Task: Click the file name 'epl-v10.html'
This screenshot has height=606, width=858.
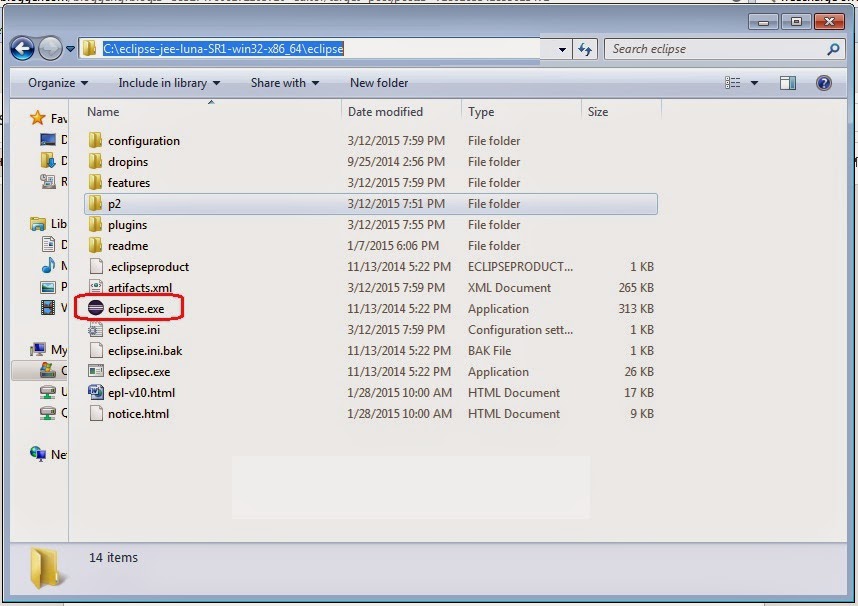Action: click(x=142, y=393)
